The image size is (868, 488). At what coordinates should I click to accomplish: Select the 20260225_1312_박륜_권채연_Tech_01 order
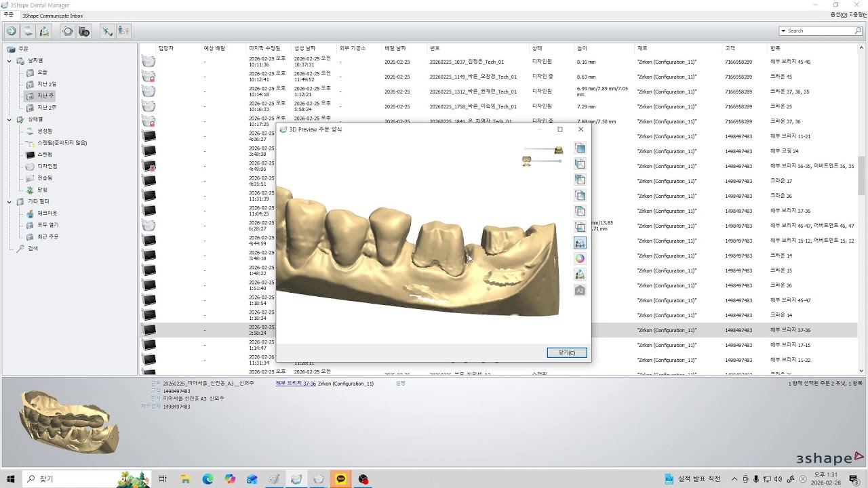tap(473, 91)
